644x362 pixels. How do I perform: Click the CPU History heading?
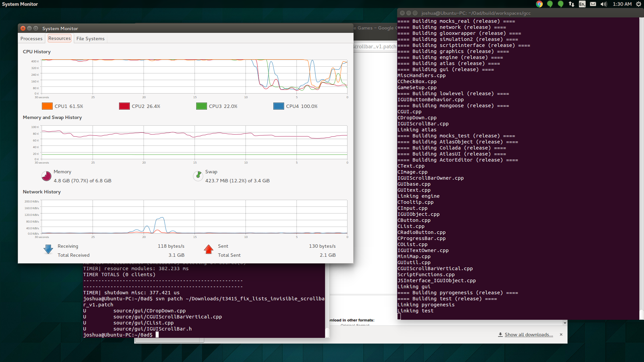37,52
